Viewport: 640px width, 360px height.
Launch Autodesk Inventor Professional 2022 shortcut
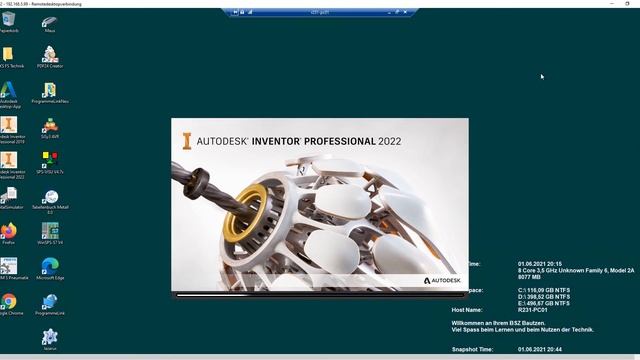(x=9, y=160)
